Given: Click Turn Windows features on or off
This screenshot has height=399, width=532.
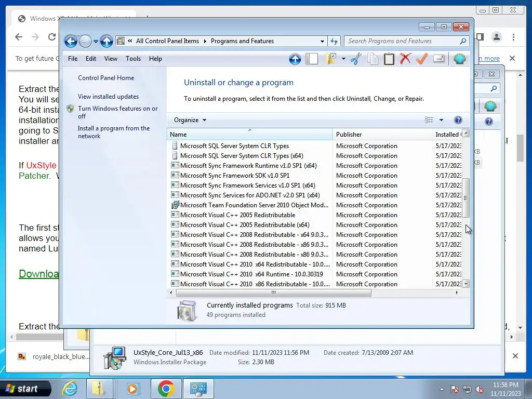Looking at the screenshot, I should tap(118, 112).
